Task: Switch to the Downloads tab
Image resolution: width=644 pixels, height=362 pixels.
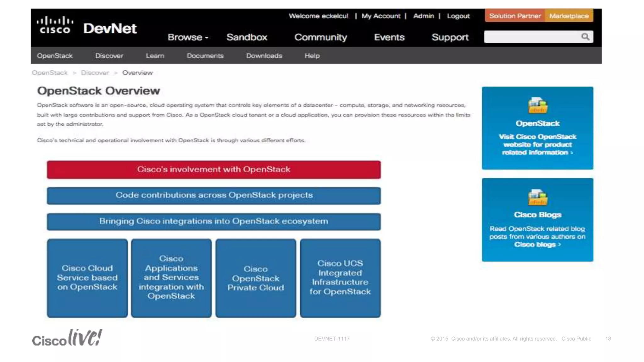Action: (x=264, y=56)
